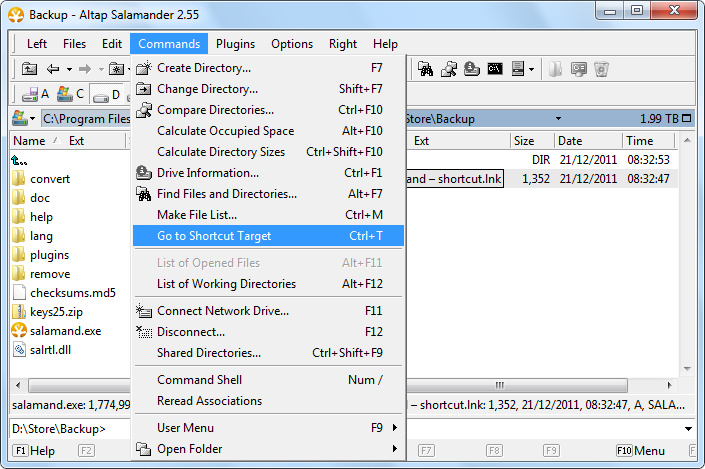
Task: Click the salrtl.dll file icon
Action: pyautogui.click(x=19, y=349)
